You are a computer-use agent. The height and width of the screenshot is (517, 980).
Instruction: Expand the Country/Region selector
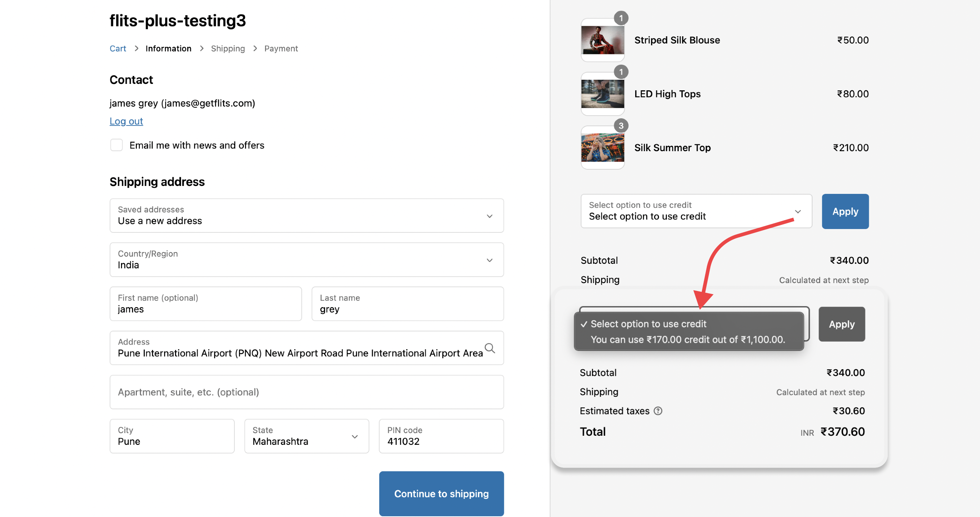point(306,260)
